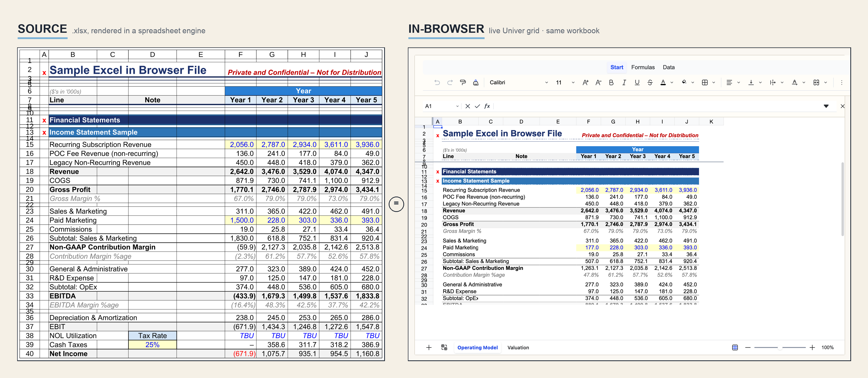Image resolution: width=868 pixels, height=378 pixels.
Task: Select the Valuation sheet tab
Action: point(518,348)
